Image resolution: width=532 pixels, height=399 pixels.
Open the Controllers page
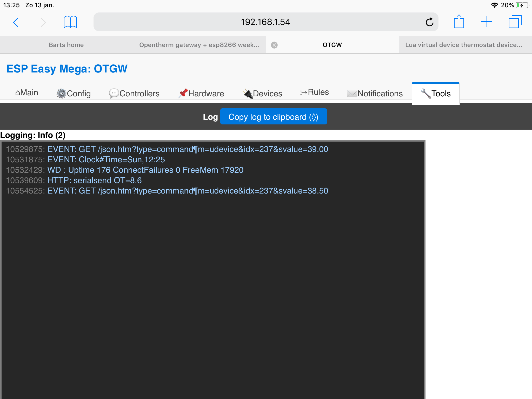[x=134, y=94]
